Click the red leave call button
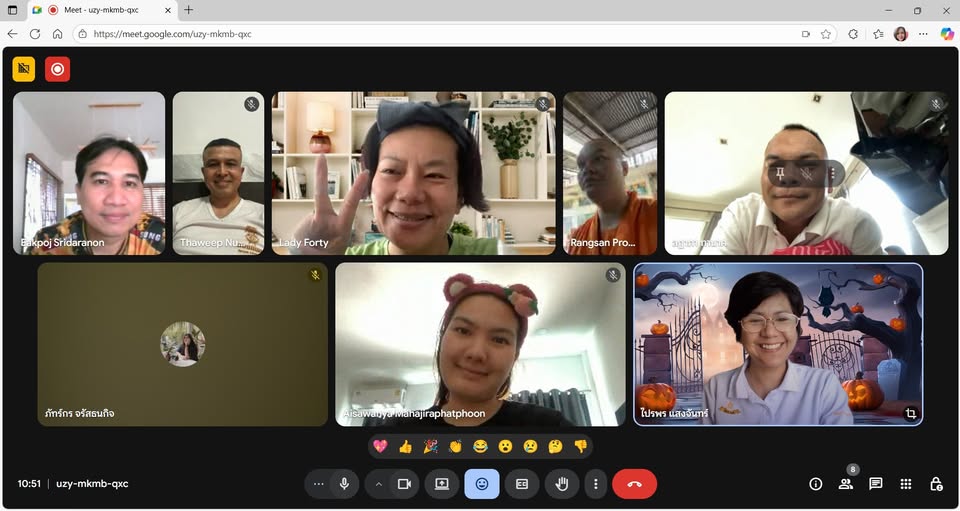 [634, 484]
